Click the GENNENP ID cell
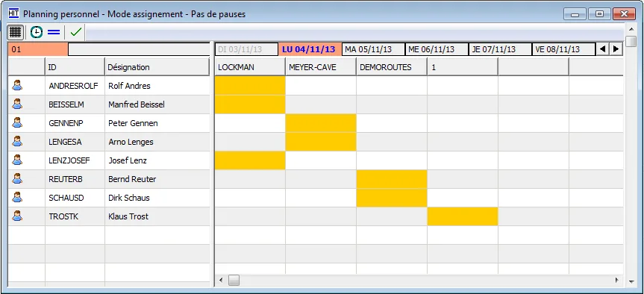The width and height of the screenshot is (644, 294). point(75,123)
